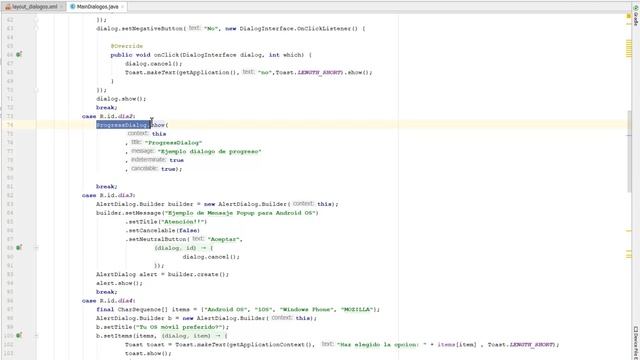Collapse the code fold marker at line 62

click(36, 20)
